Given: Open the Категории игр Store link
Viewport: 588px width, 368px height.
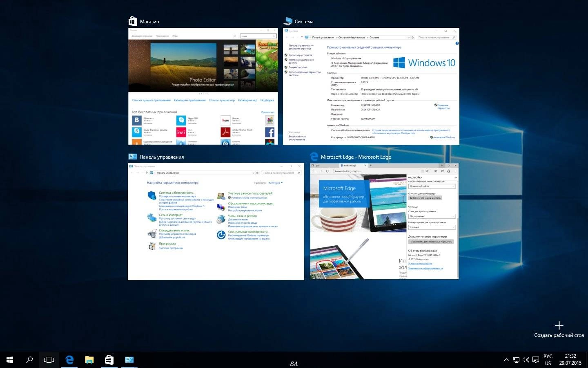Looking at the screenshot, I should (247, 100).
